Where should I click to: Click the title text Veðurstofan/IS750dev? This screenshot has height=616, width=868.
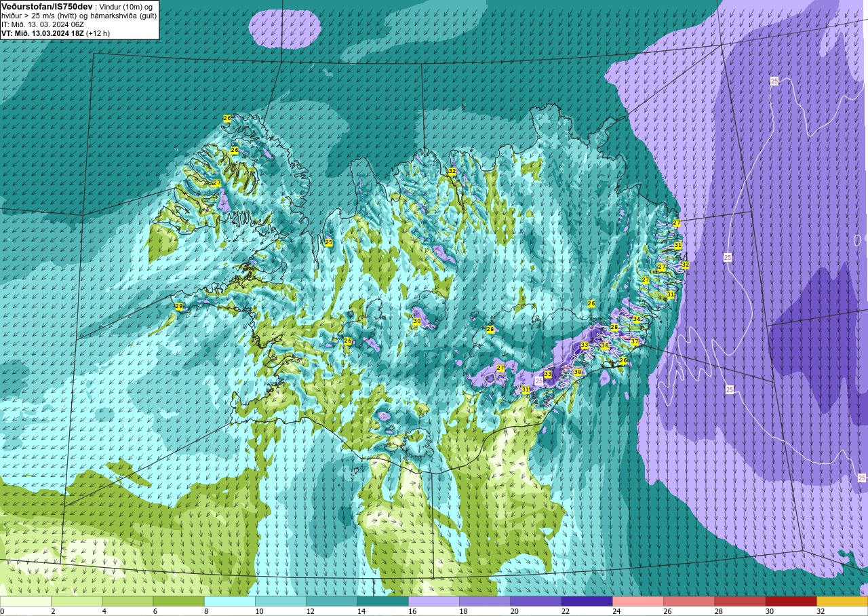(47, 6)
